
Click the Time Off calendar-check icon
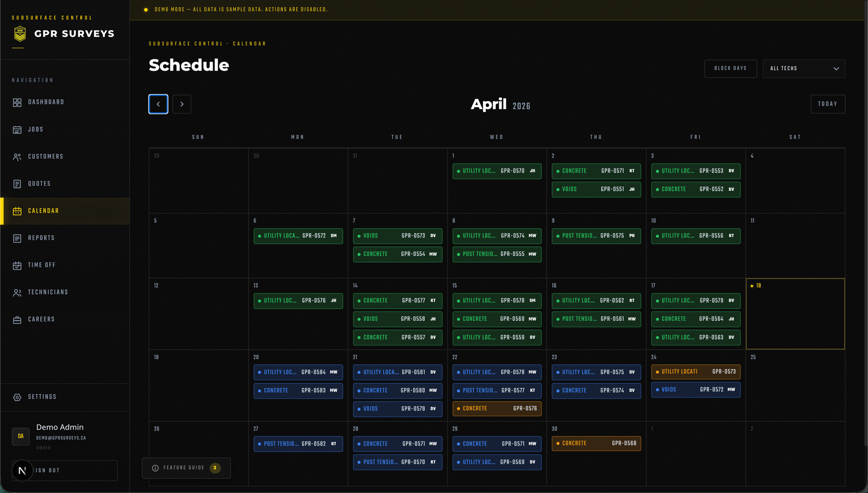(x=17, y=265)
